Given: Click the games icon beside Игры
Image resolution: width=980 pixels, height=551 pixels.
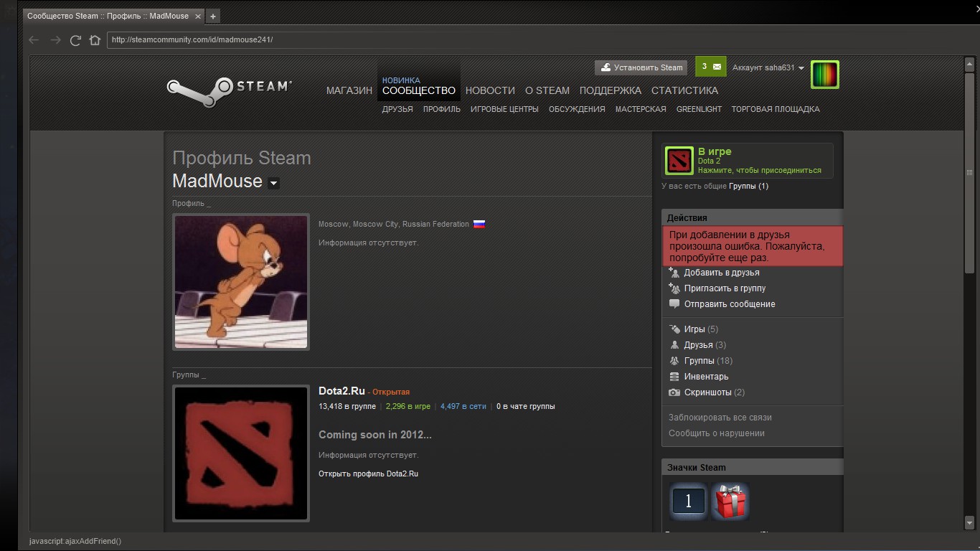Looking at the screenshot, I should coord(674,329).
